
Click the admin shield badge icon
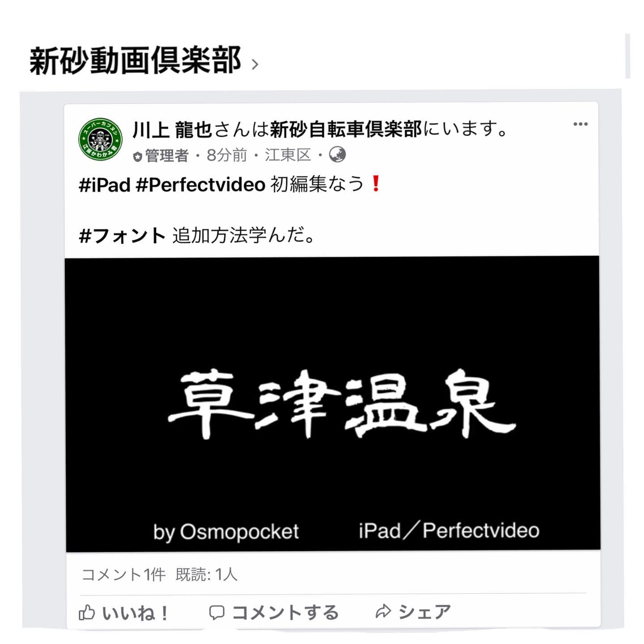point(137,157)
